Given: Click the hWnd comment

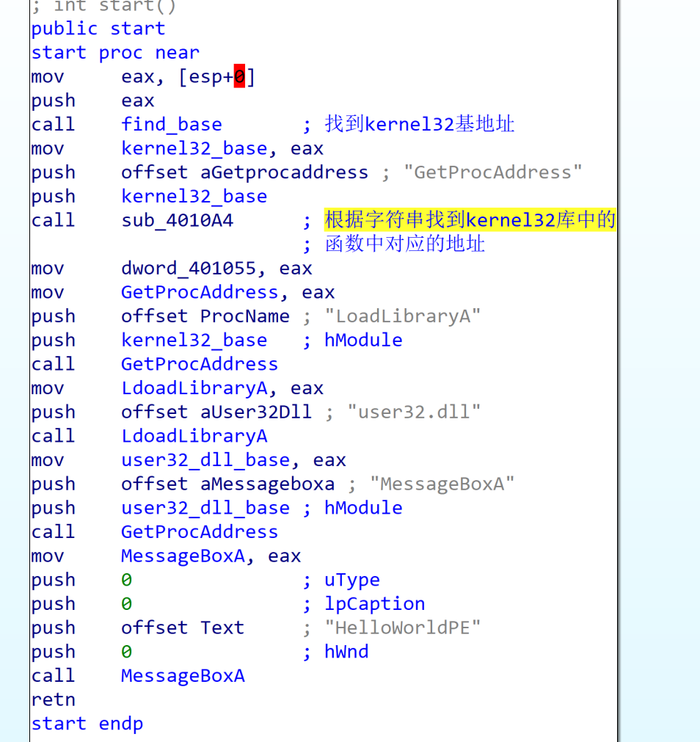Looking at the screenshot, I should (346, 652).
